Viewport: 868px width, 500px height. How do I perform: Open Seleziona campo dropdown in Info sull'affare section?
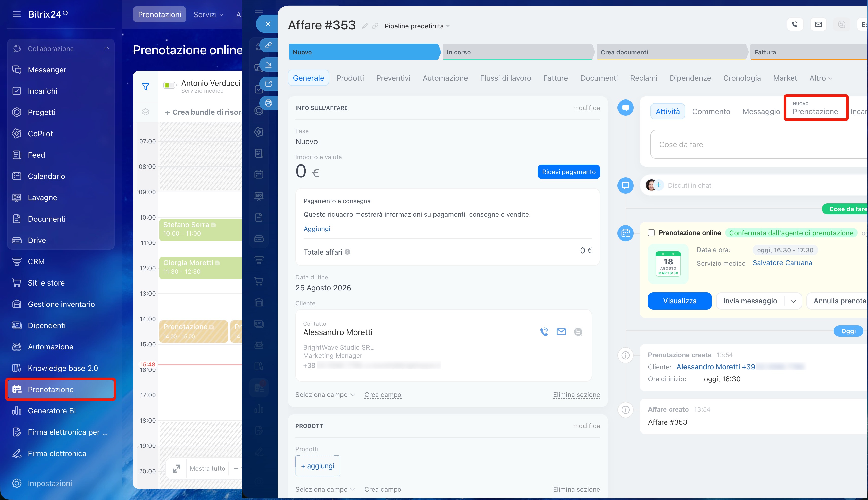pos(325,395)
